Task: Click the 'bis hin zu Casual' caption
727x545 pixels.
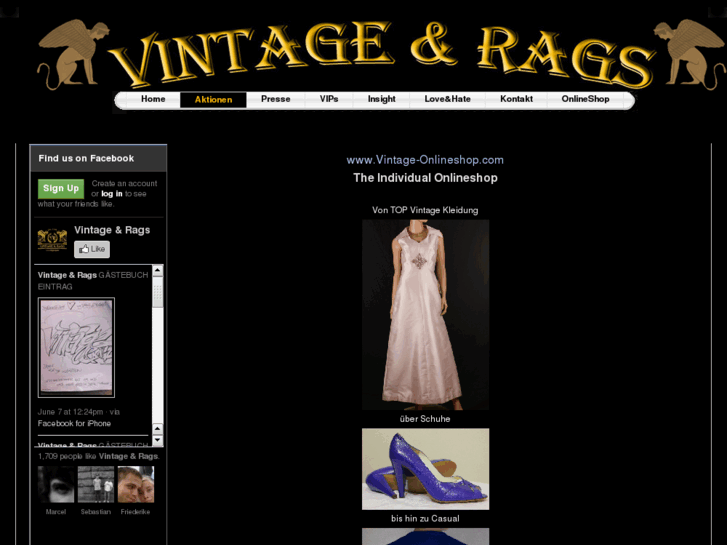Action: (x=425, y=519)
